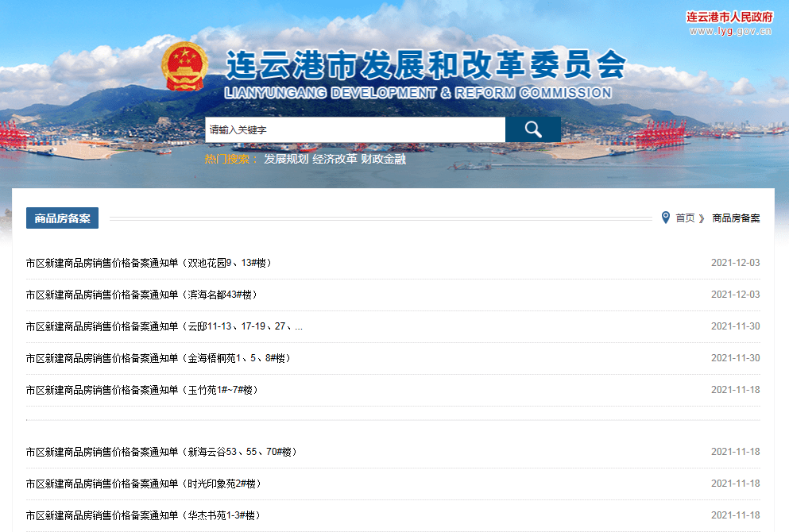Select hot search term 财政金融

coord(383,159)
